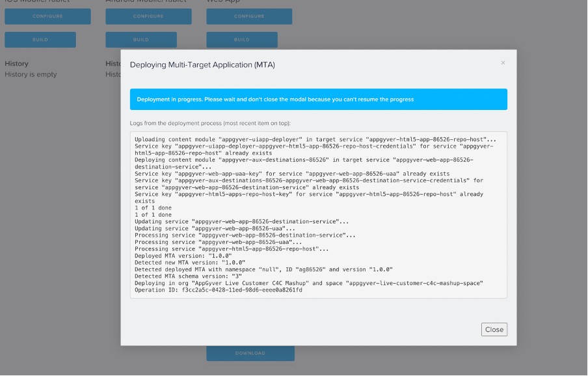Select 'Updating service appgyver-web-app-86526-uaa' line
The width and height of the screenshot is (588, 376).
(215, 228)
